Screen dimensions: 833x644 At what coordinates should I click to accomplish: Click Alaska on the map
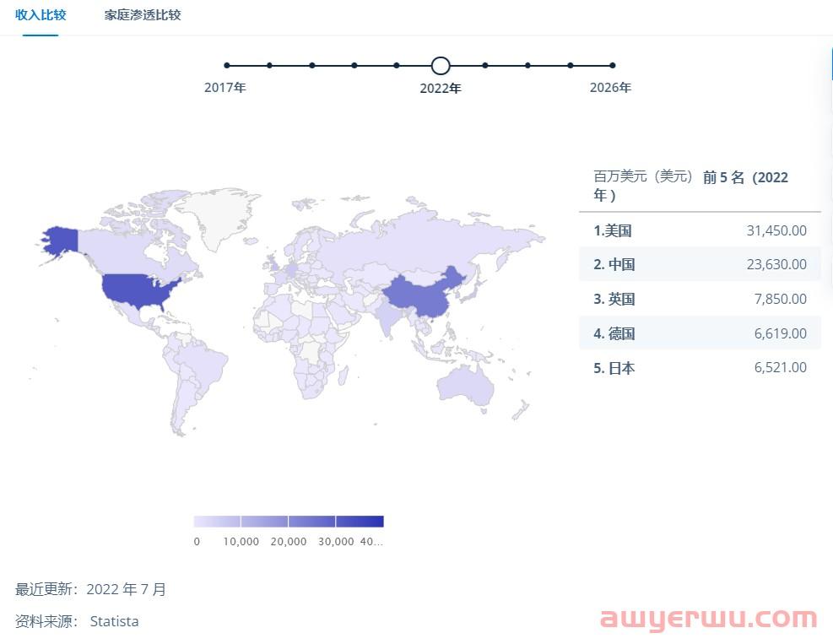(62, 241)
